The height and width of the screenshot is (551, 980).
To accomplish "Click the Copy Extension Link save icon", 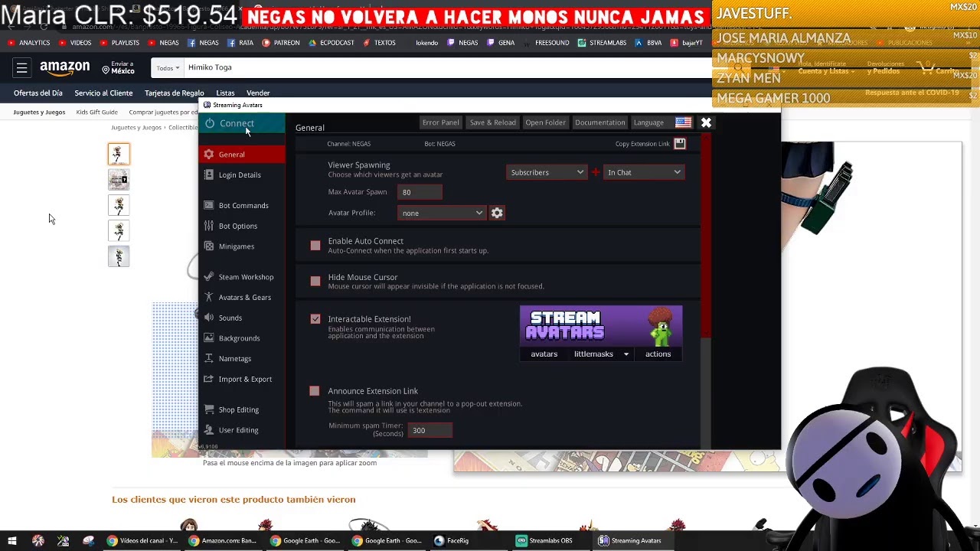I will 680,144.
